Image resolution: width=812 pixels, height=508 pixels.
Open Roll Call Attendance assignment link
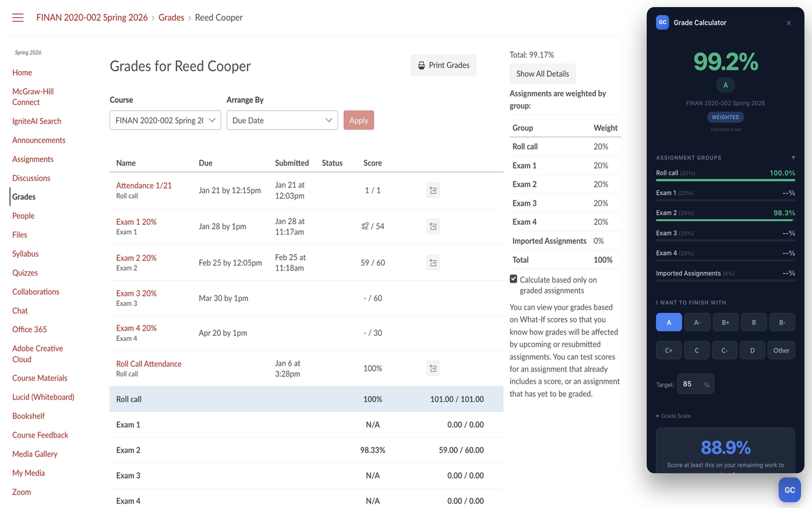148,364
